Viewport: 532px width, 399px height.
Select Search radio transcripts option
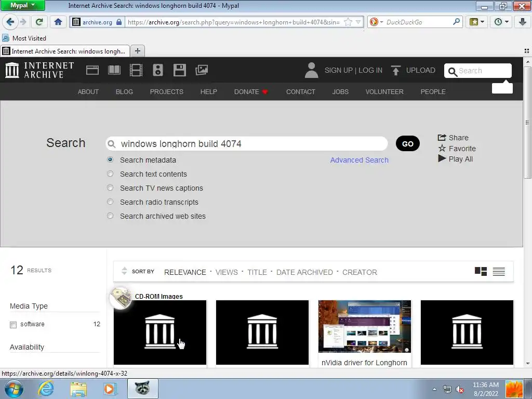[x=110, y=202]
